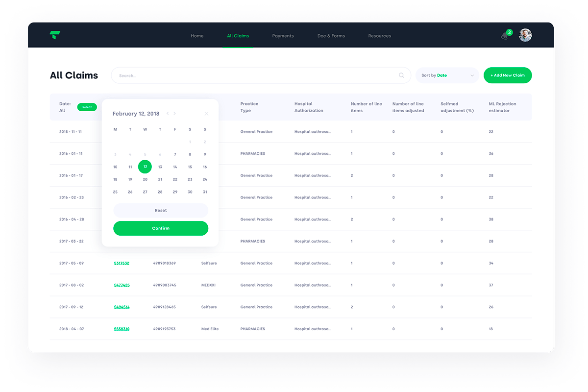Open the Home tab

(x=197, y=36)
